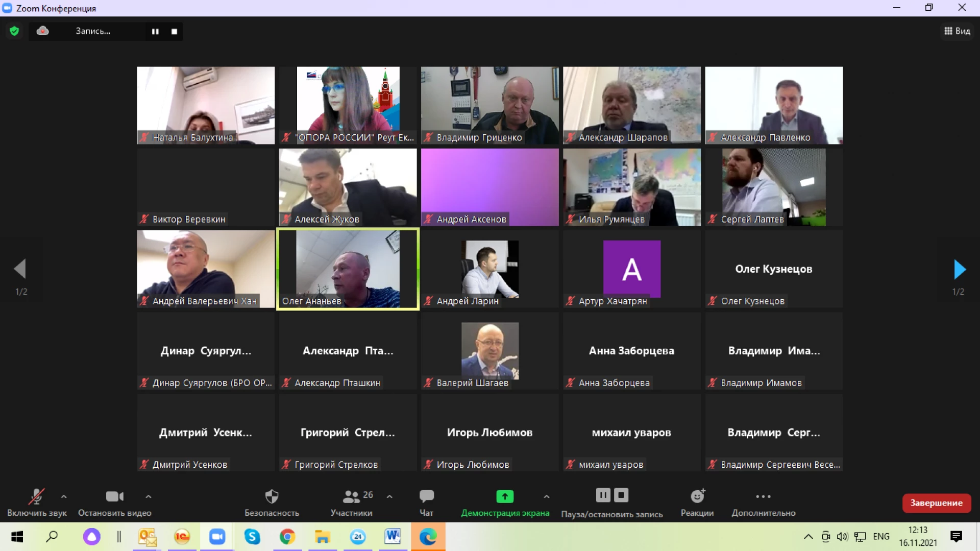Viewport: 980px width, 551px height.
Task: Select Алексей Жуков video tile
Action: coord(348,187)
